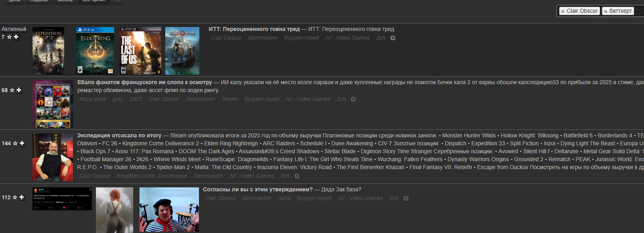Image resolution: width=644 pixels, height=233 pixels.
Task: Open the Elden Ring cover thumbnail
Action: tap(95, 51)
